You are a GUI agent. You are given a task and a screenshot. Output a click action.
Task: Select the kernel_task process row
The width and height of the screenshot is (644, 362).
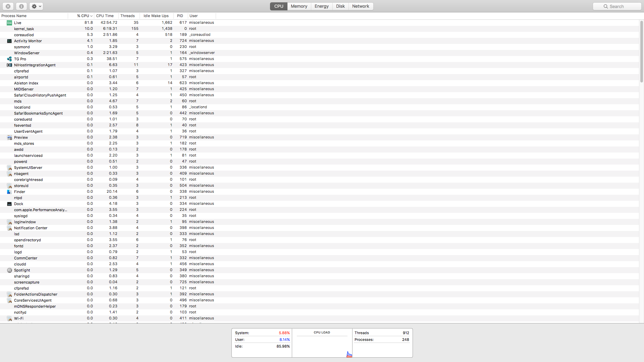click(319, 29)
